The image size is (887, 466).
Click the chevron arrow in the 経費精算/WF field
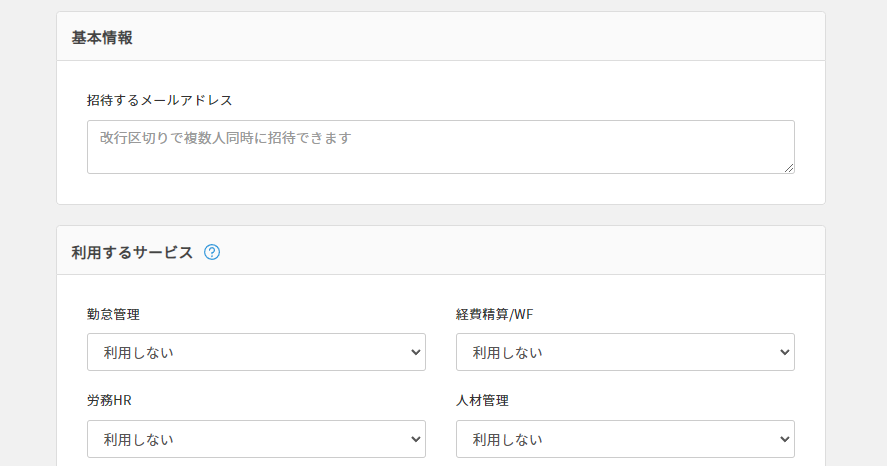pyautogui.click(x=784, y=352)
